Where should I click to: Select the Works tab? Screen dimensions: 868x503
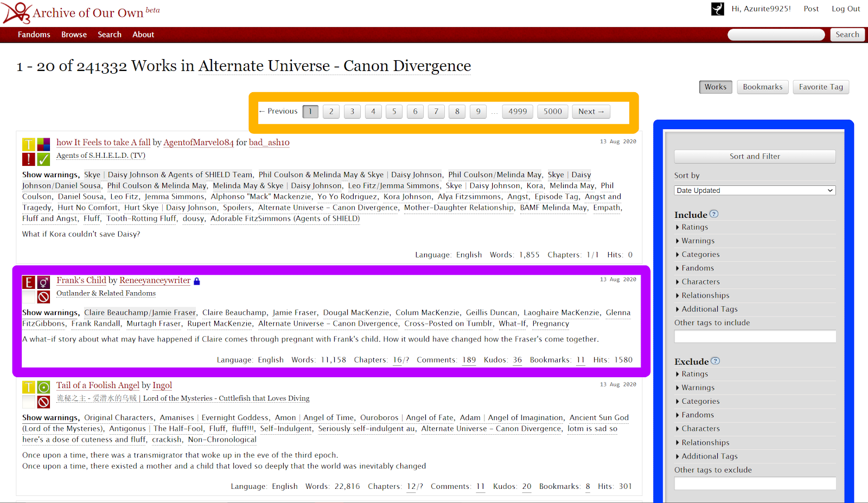(716, 87)
